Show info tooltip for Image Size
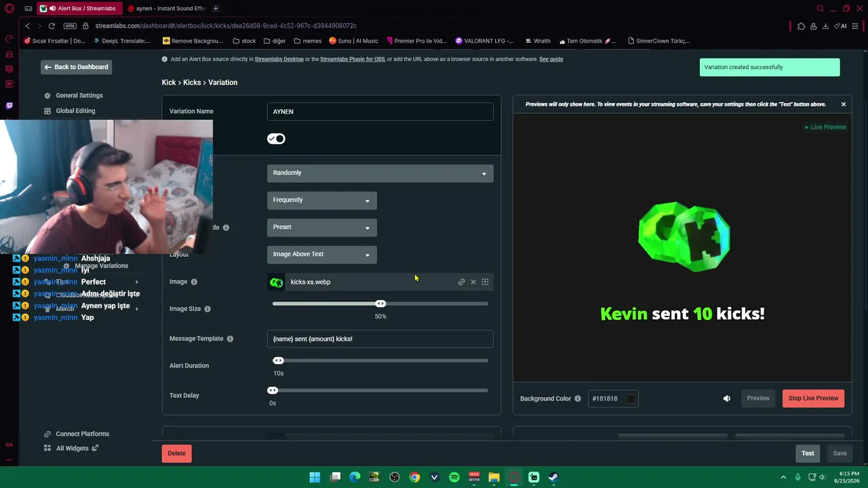The height and width of the screenshot is (488, 868). tap(208, 309)
